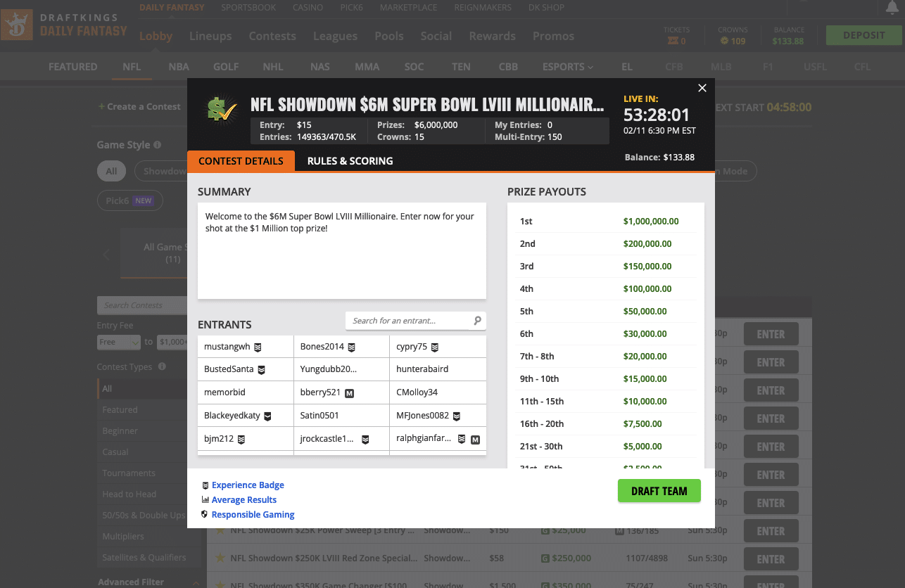This screenshot has height=588, width=905.
Task: Click entrant name CMolloy34
Action: pos(417,392)
